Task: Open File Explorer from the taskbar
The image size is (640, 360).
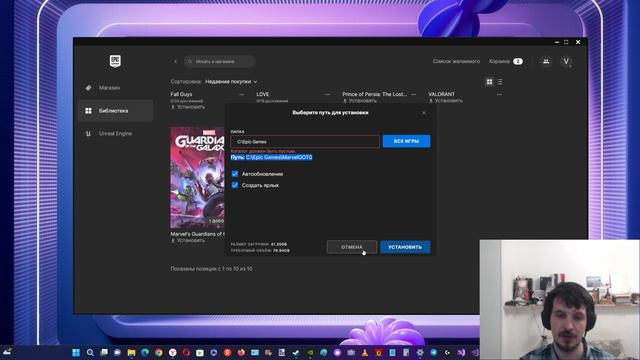Action: pos(131,352)
